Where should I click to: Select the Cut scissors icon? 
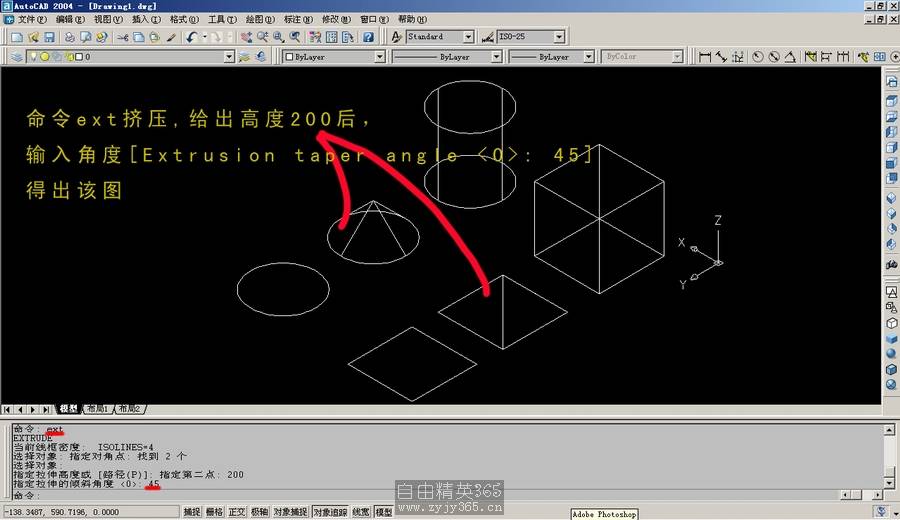click(122, 37)
